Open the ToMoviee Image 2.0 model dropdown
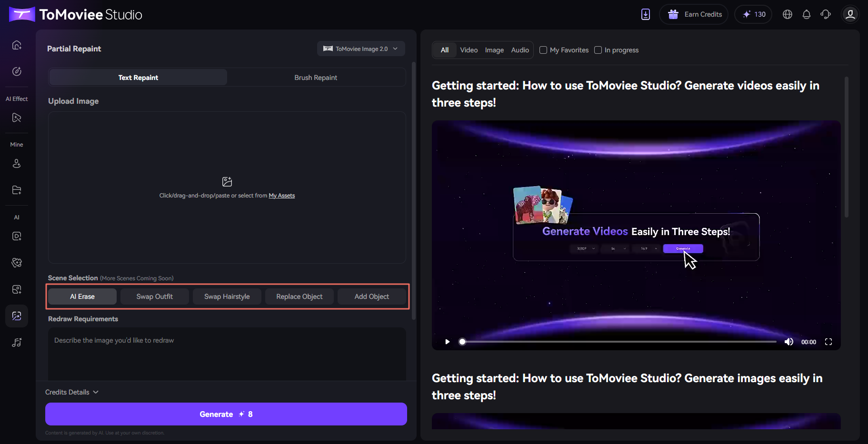The image size is (868, 444). pyautogui.click(x=361, y=49)
